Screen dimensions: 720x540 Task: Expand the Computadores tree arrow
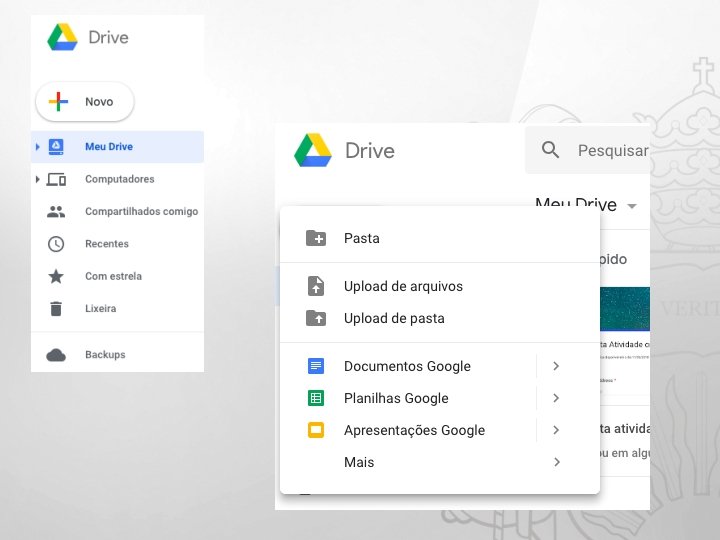click(38, 179)
